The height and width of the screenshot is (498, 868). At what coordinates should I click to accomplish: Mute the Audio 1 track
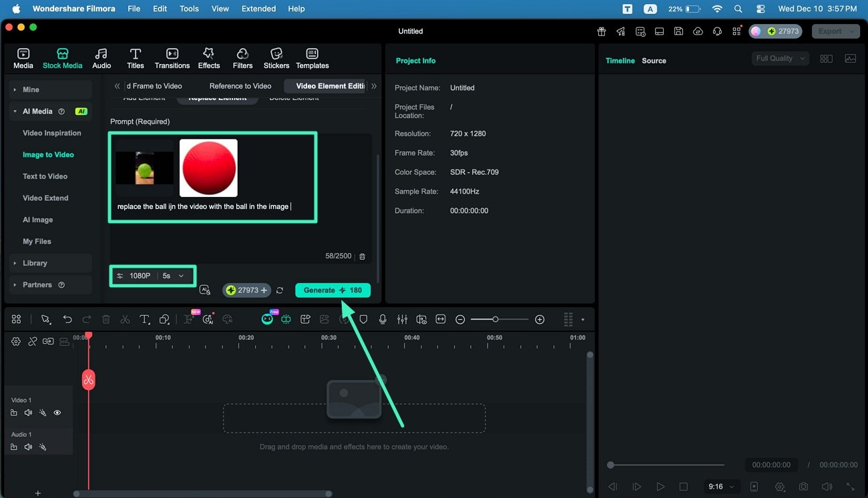27,447
